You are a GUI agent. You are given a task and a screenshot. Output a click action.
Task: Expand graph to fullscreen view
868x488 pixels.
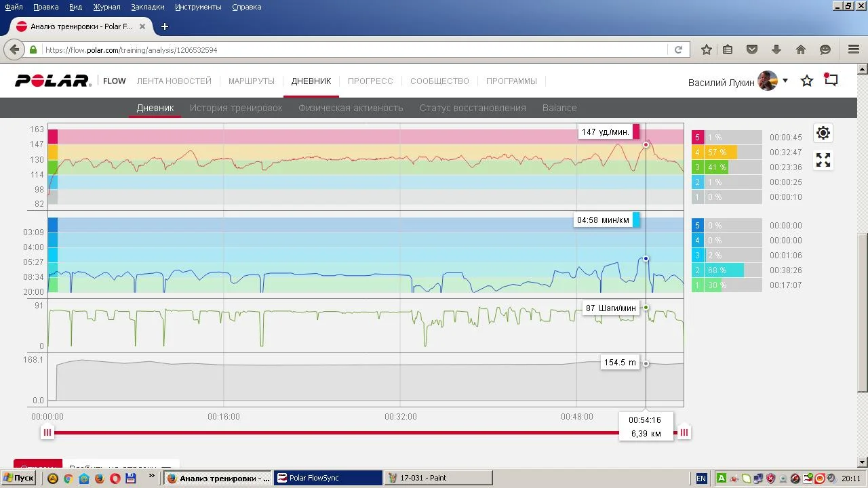(x=823, y=160)
